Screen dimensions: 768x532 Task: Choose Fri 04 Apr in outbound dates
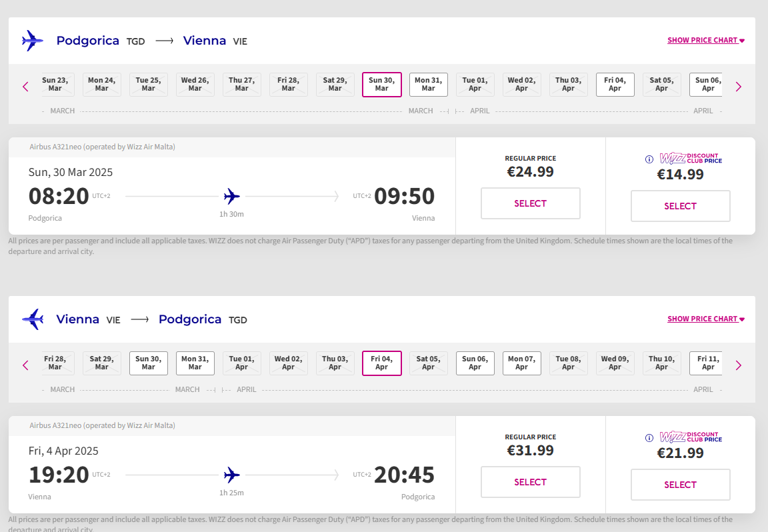pos(615,85)
